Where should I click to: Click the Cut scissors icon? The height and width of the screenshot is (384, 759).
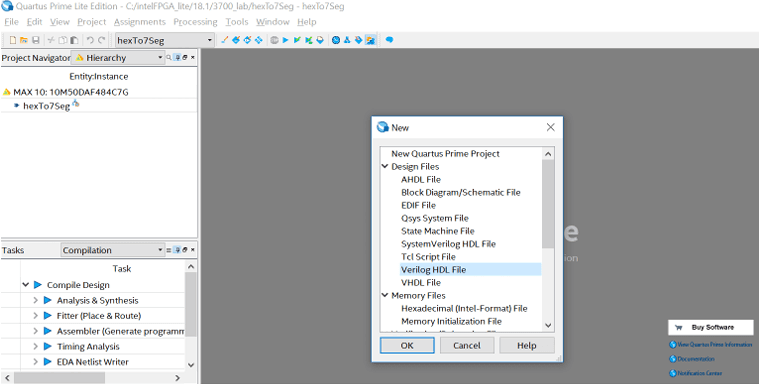(x=51, y=40)
